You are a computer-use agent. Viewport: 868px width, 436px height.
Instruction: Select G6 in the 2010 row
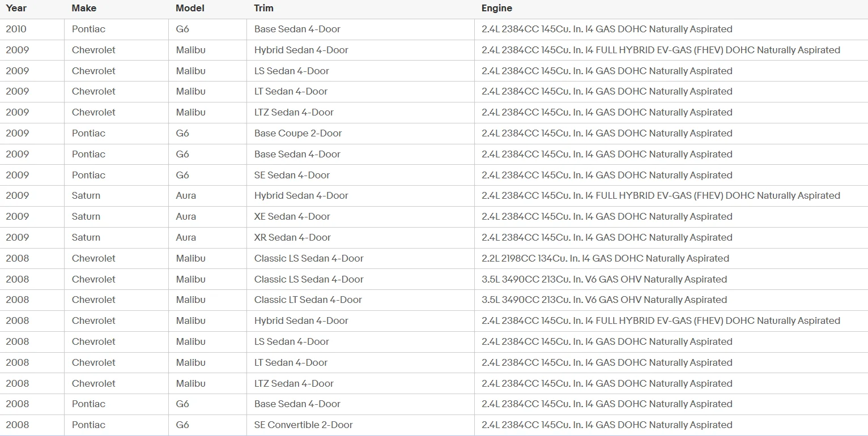[182, 29]
